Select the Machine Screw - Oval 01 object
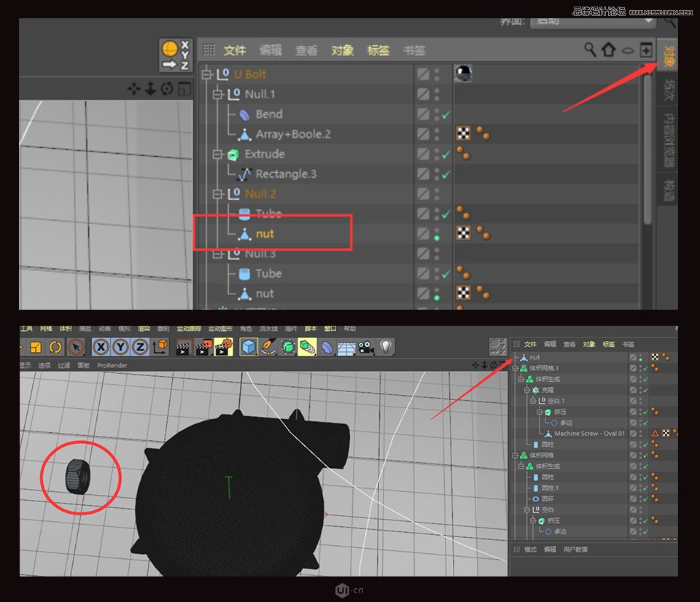The image size is (700, 602). (x=589, y=433)
